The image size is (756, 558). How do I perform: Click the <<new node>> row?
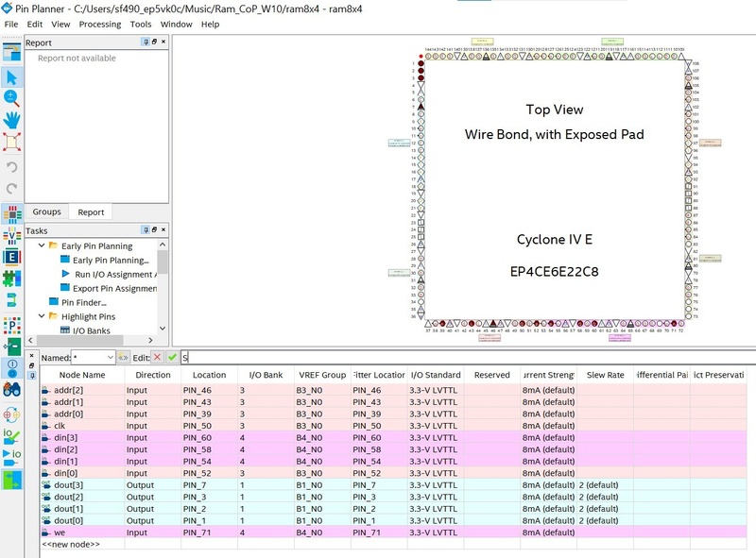click(393, 544)
